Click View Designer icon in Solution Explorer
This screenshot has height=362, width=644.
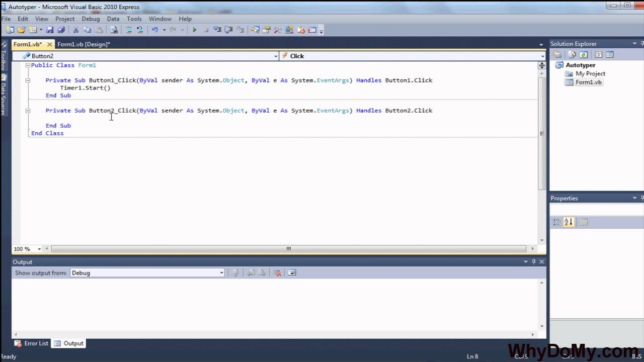point(610,54)
